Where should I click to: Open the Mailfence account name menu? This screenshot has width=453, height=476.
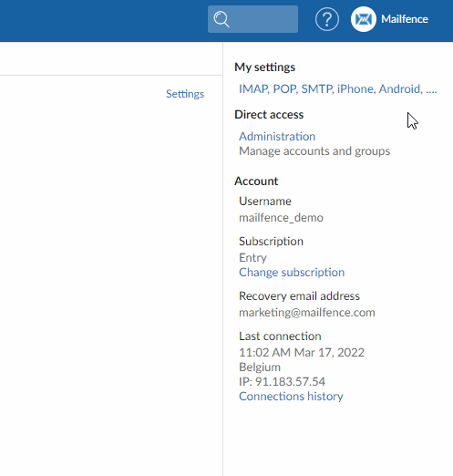(405, 19)
